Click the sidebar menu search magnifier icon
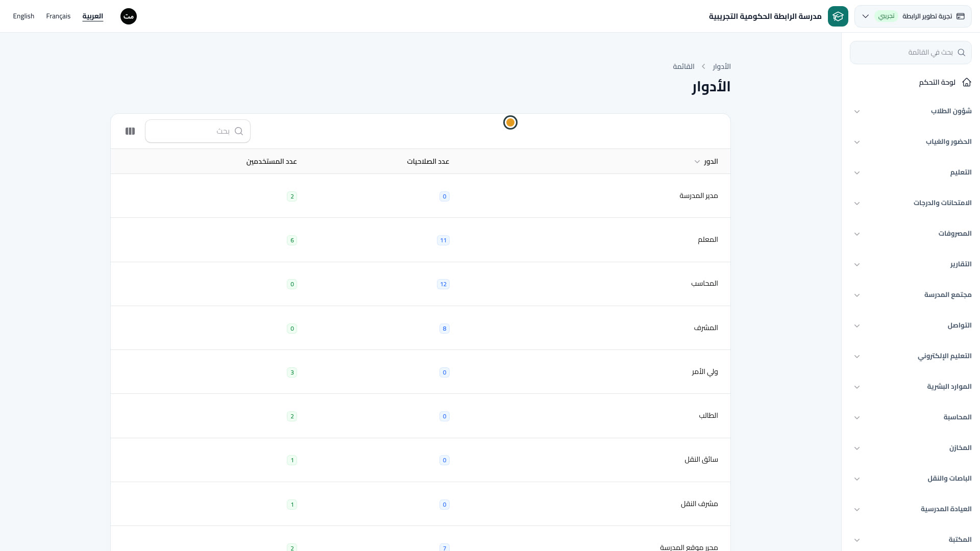 click(962, 53)
